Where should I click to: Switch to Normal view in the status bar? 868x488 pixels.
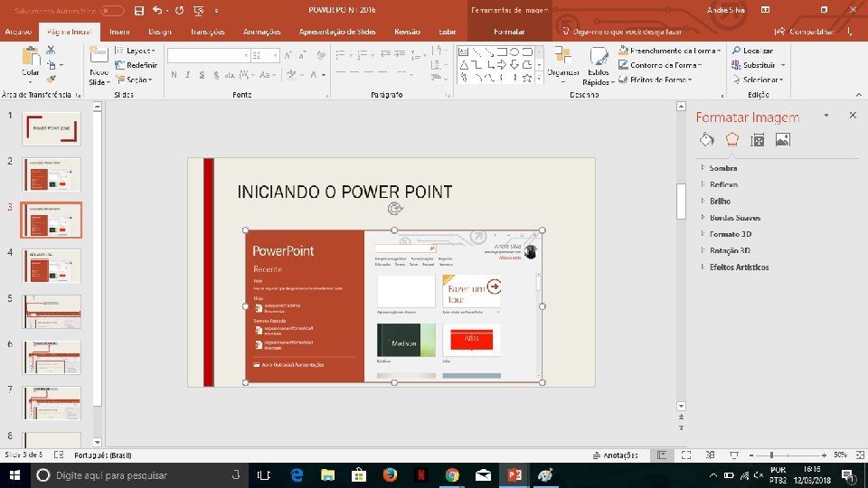(662, 455)
